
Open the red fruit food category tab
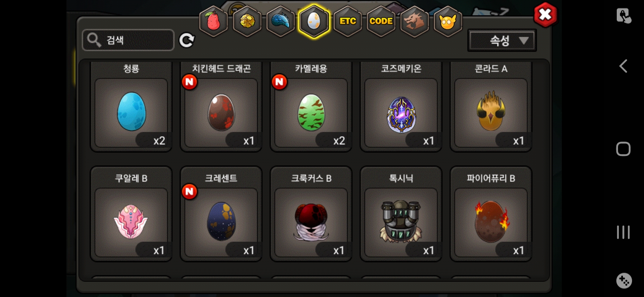tap(213, 21)
